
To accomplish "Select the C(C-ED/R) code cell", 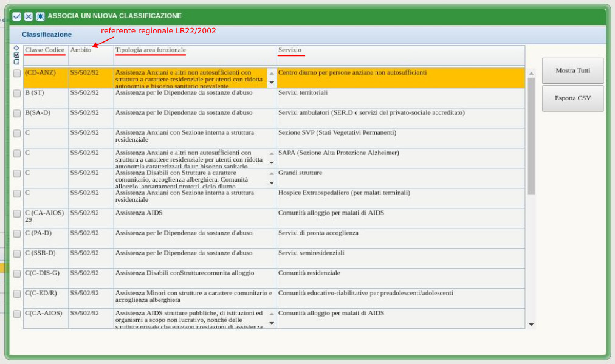I will pyautogui.click(x=46, y=298).
